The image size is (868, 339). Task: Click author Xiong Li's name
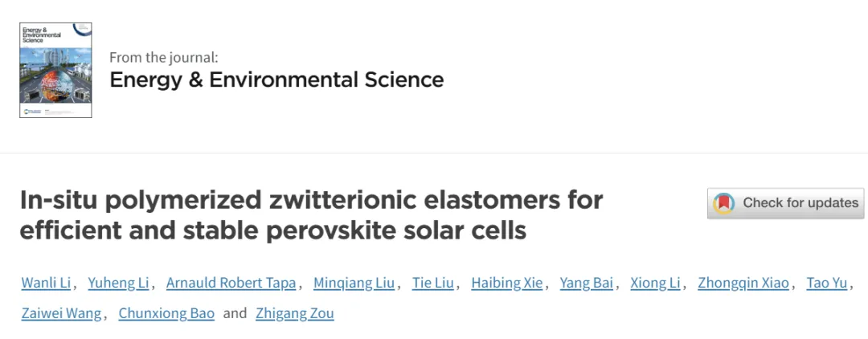pyautogui.click(x=655, y=283)
